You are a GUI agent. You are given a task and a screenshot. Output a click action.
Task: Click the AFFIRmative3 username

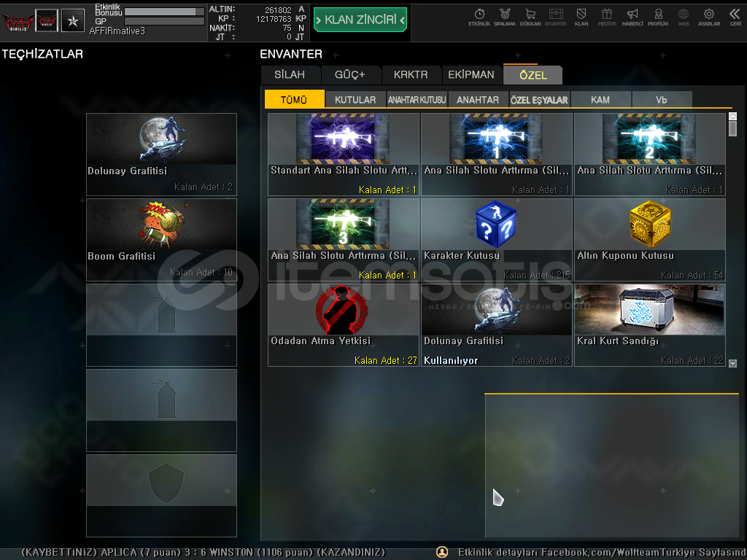pos(117,31)
